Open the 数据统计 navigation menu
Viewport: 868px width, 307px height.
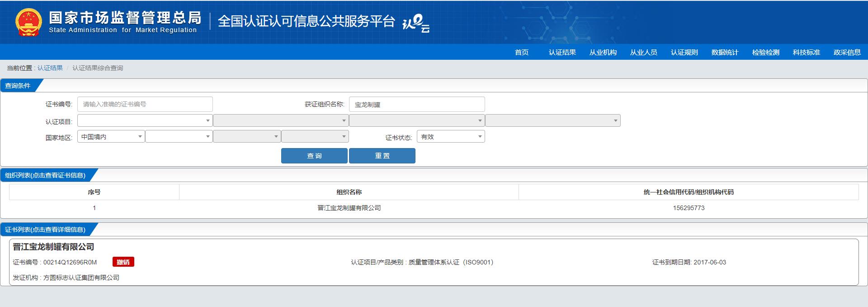pos(725,53)
